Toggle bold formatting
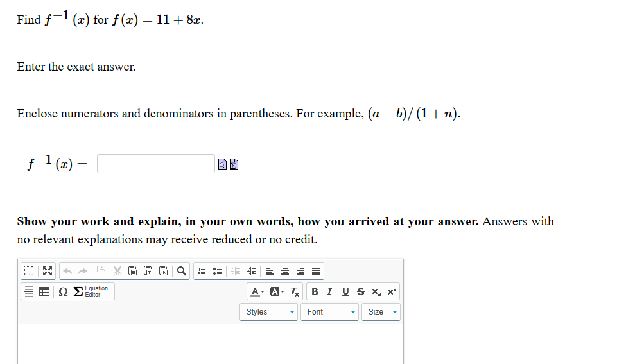 click(x=315, y=291)
